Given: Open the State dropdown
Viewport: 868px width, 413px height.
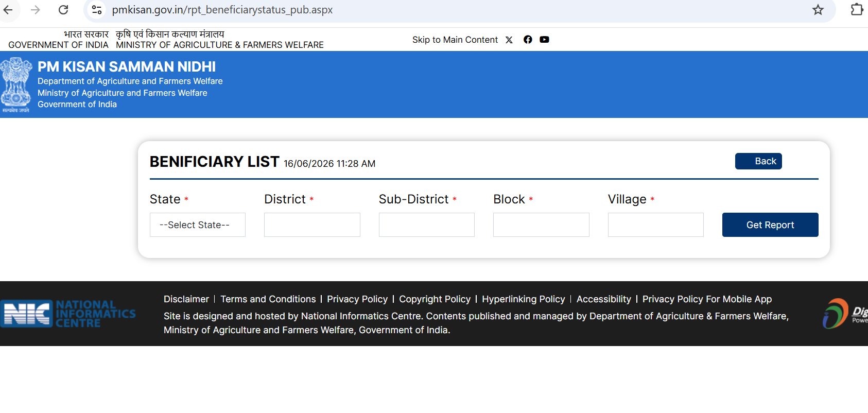Looking at the screenshot, I should coord(198,225).
